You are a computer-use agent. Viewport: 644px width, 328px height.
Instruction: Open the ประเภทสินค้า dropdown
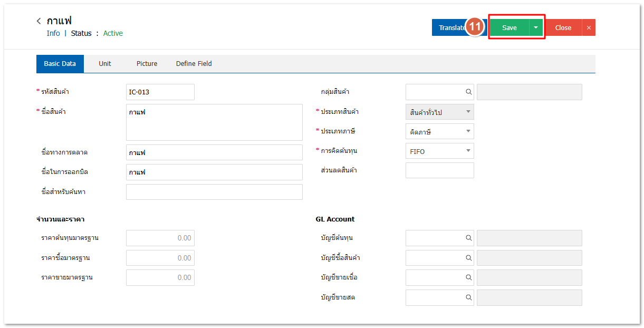pos(468,112)
